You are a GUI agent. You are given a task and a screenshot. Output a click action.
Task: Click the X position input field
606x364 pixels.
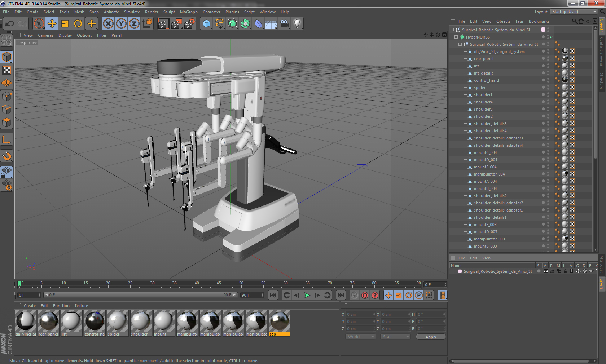(x=361, y=314)
